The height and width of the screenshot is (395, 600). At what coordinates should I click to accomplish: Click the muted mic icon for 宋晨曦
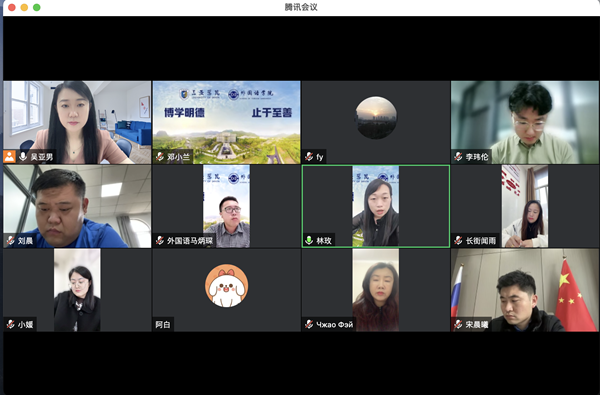458,324
